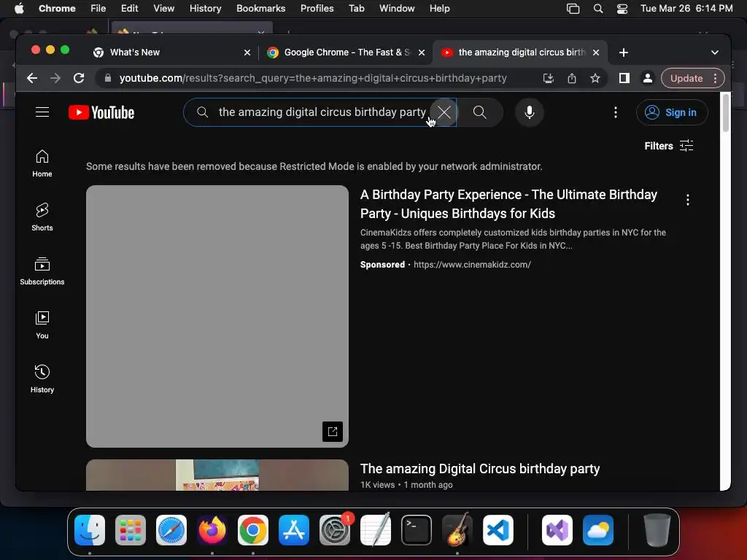Open GarageBand from the Dock
Image resolution: width=747 pixels, height=560 pixels.
[x=457, y=530]
